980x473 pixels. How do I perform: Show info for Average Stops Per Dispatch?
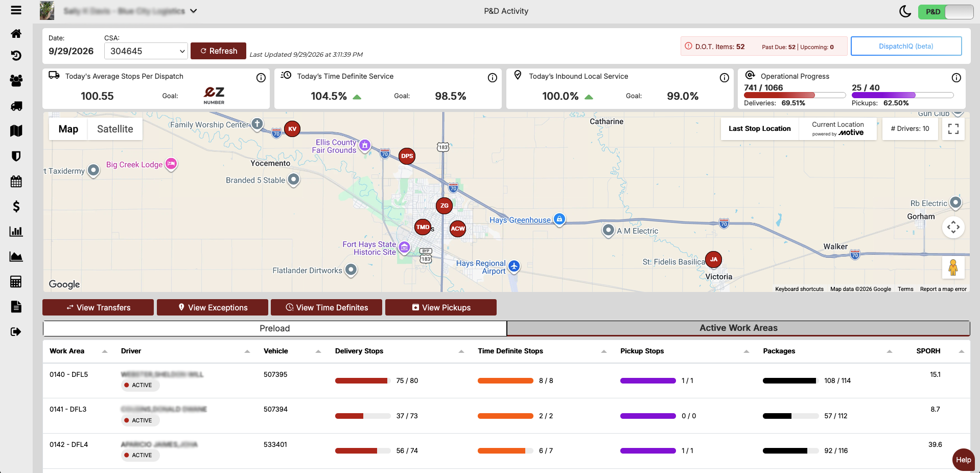click(261, 78)
